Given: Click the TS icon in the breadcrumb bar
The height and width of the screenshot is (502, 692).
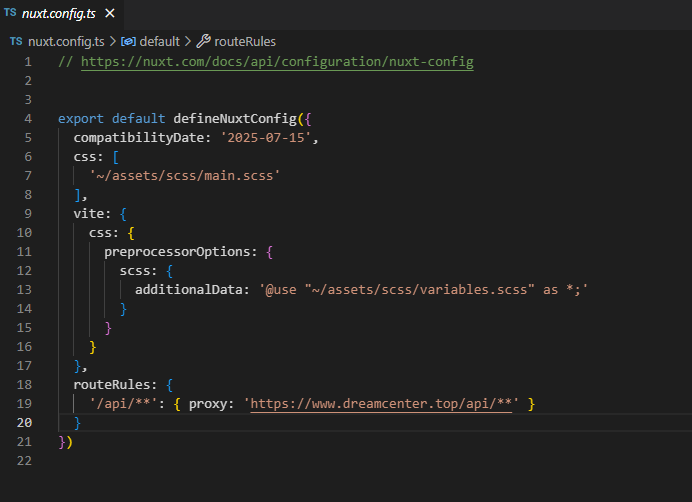Looking at the screenshot, I should (x=16, y=42).
